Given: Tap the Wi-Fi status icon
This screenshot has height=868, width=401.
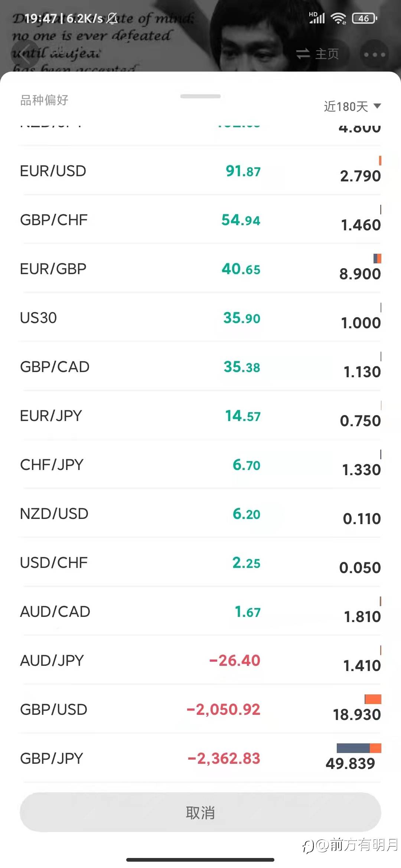Looking at the screenshot, I should tap(338, 18).
